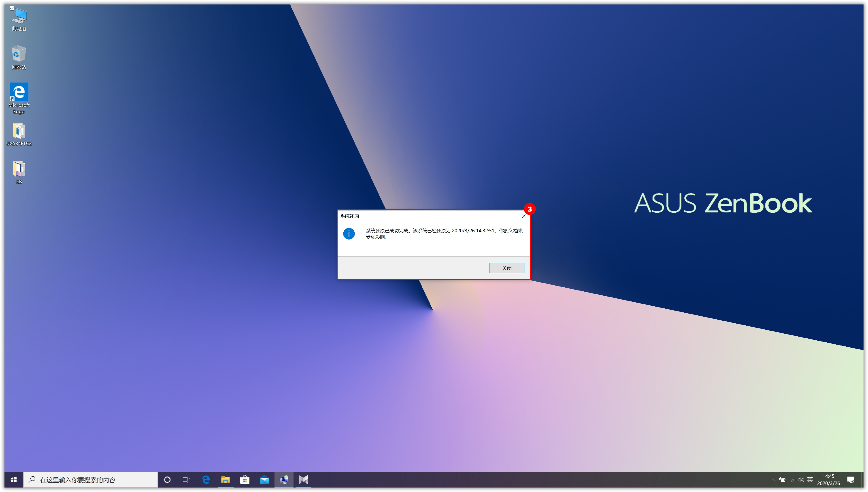Select the KB folder on the desktop
This screenshot has height=492, width=868.
[x=19, y=172]
